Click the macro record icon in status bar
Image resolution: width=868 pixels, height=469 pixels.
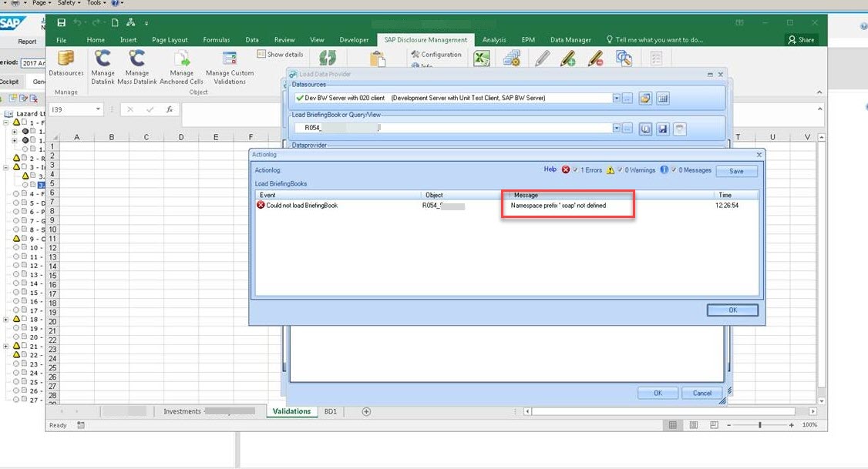coord(81,425)
